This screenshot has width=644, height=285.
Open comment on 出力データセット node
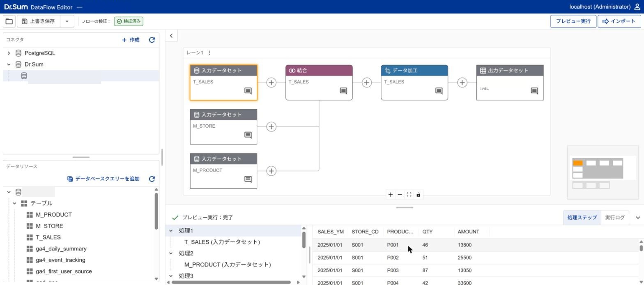pos(534,91)
